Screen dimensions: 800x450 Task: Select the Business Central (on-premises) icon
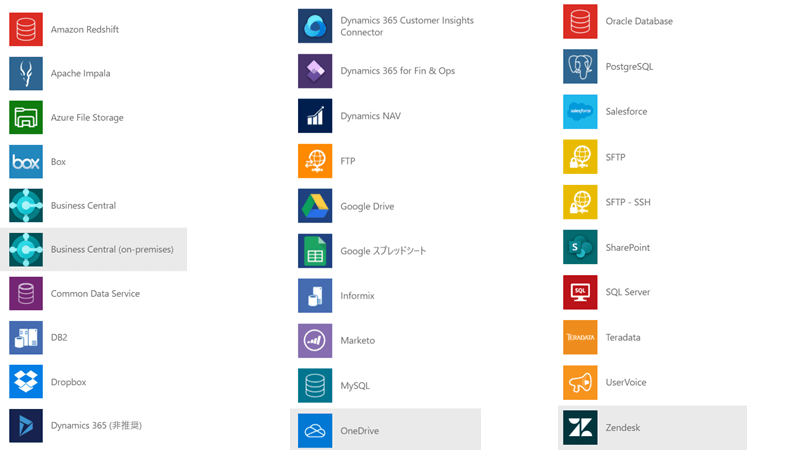26,249
